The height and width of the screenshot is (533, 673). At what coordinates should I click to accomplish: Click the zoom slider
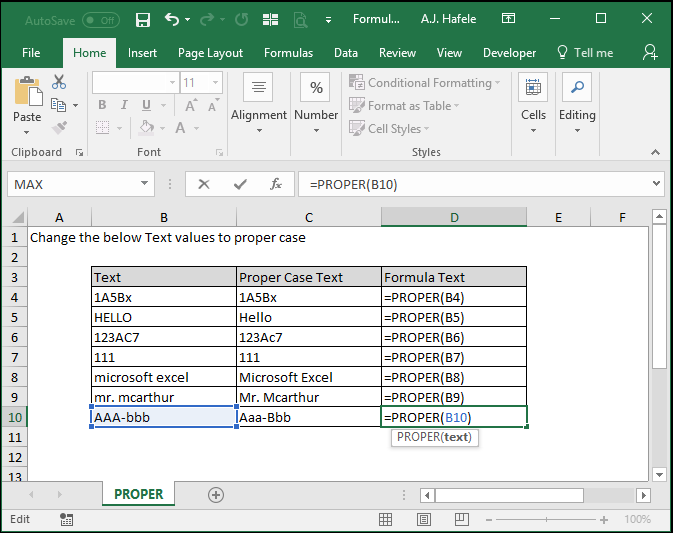coord(546,520)
